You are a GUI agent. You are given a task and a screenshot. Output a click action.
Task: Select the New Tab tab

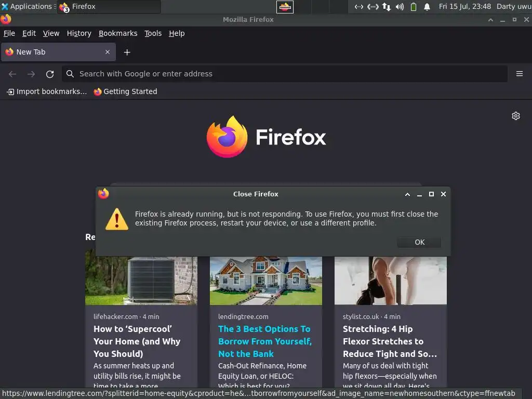[58, 52]
